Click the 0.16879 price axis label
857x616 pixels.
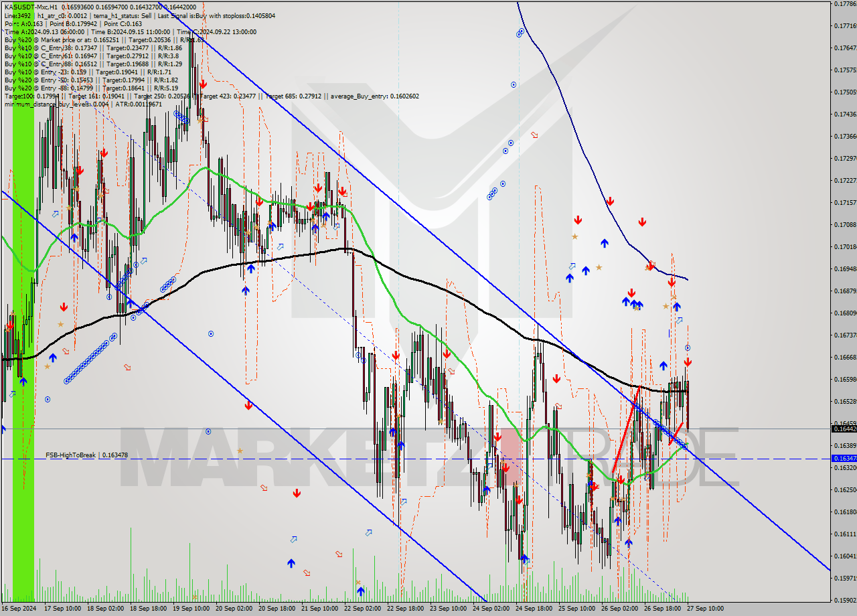tap(845, 291)
